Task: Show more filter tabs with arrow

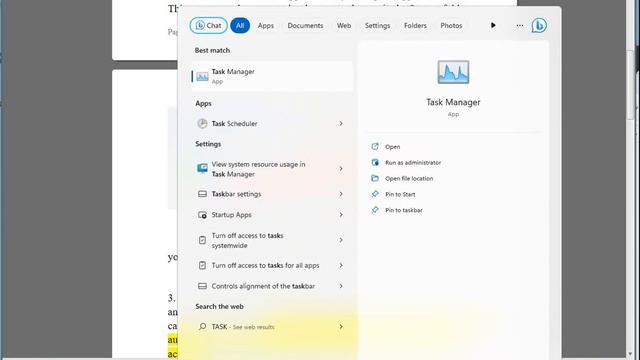Action: (x=493, y=25)
